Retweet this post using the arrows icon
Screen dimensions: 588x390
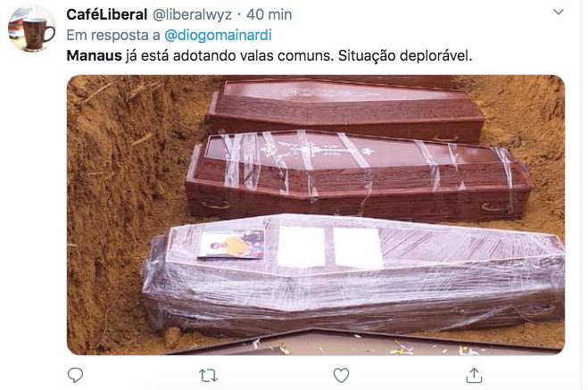coord(208,376)
